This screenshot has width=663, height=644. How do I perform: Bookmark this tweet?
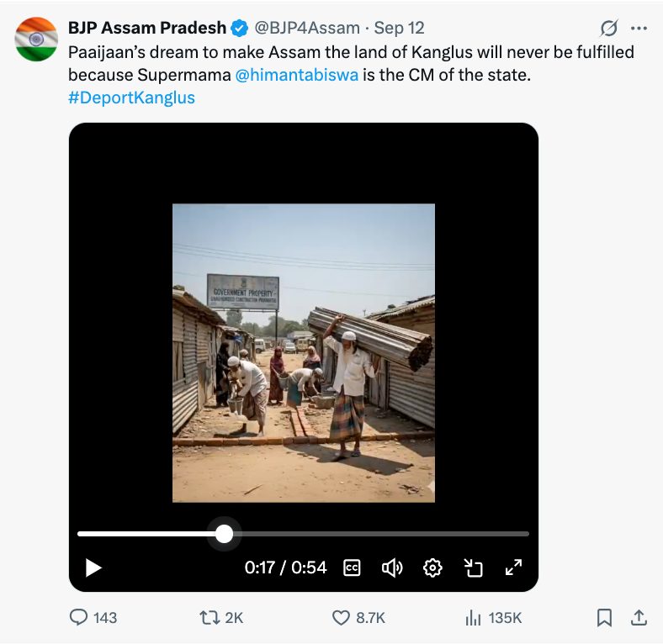[604, 618]
